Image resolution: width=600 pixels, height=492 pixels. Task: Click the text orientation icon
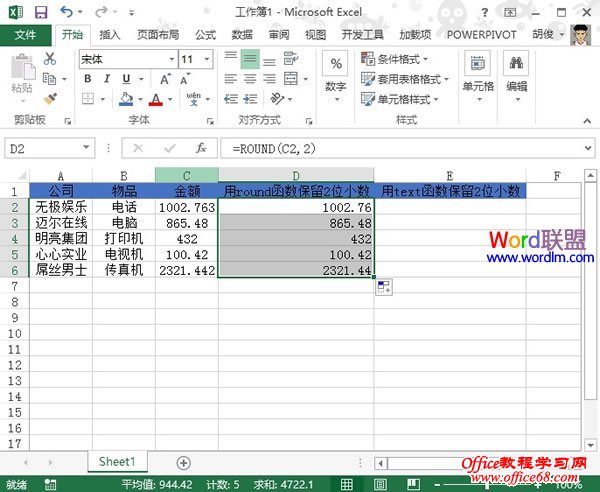277,99
